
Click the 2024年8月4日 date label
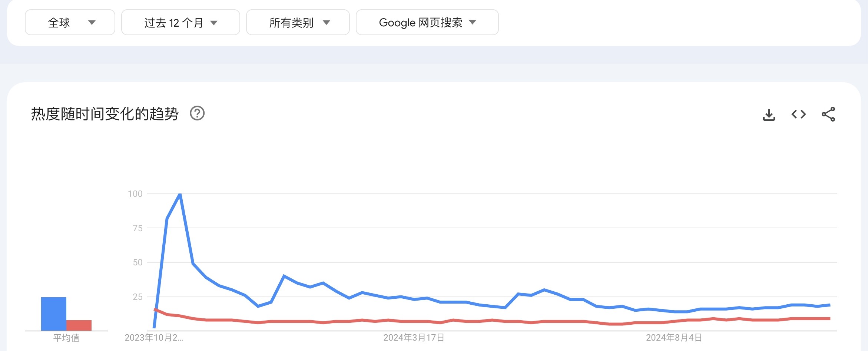pyautogui.click(x=674, y=338)
